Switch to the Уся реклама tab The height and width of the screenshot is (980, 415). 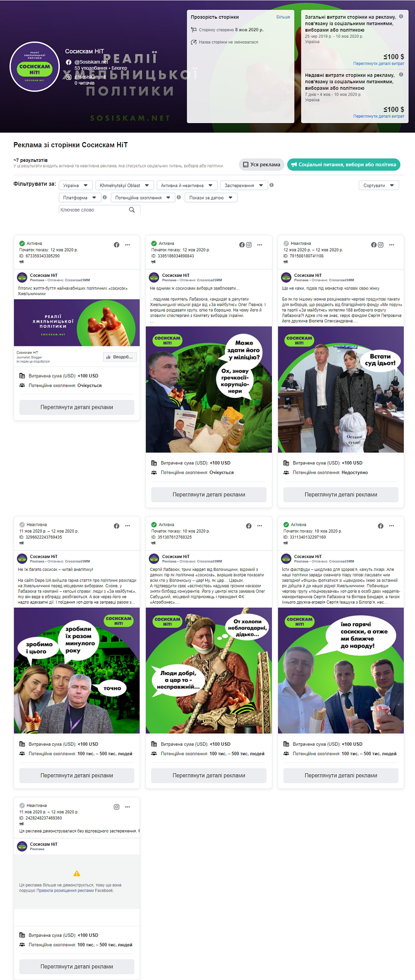(262, 165)
